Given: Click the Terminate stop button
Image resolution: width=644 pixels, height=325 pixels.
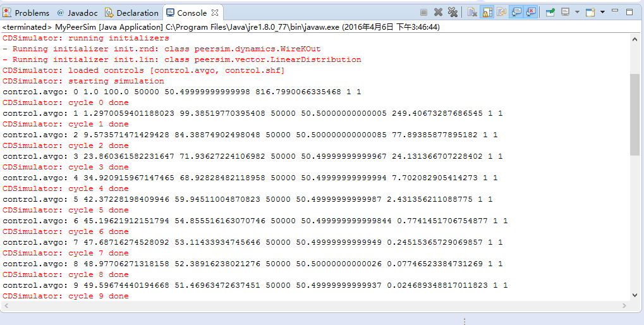Looking at the screenshot, I should tap(424, 13).
